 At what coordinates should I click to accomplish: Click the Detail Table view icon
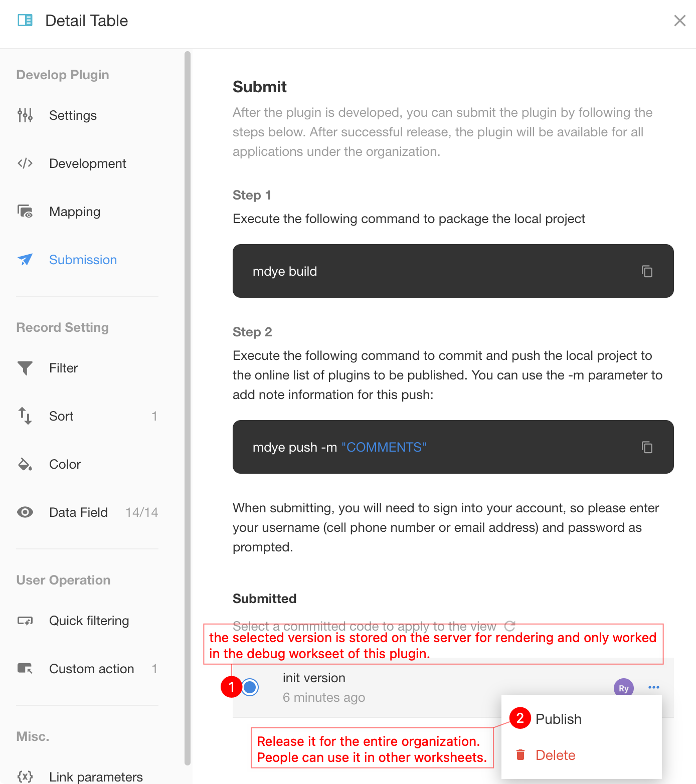tap(25, 21)
